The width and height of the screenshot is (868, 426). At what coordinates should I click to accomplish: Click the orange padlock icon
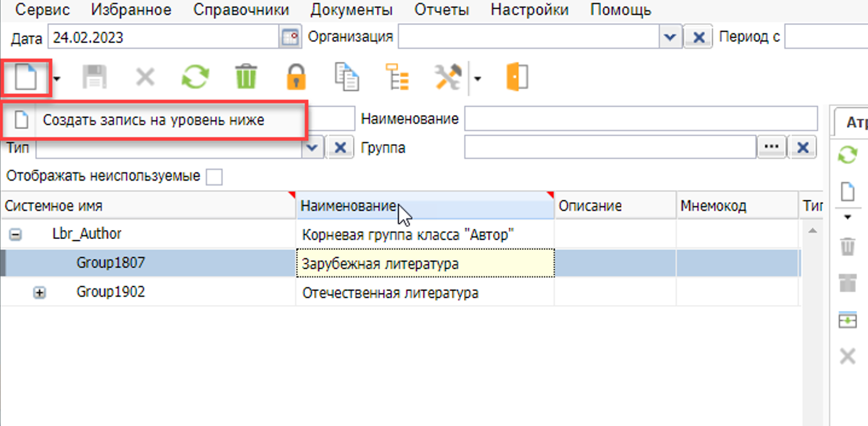tap(296, 78)
